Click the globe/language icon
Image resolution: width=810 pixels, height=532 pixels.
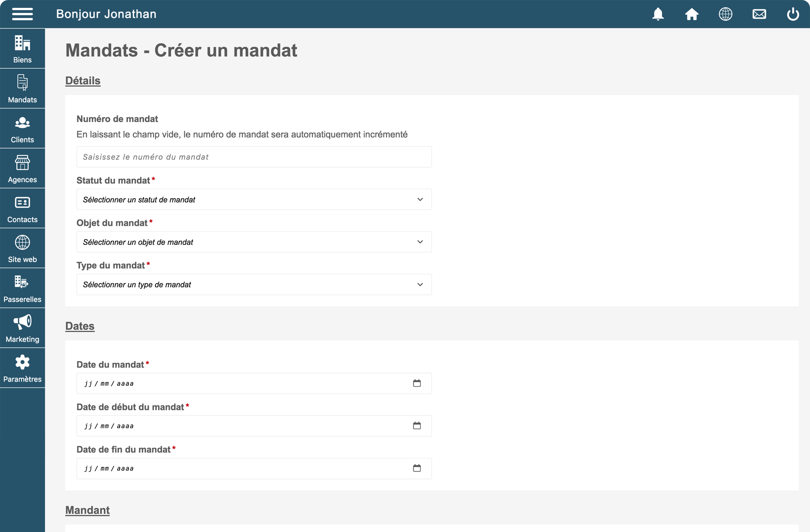725,13
